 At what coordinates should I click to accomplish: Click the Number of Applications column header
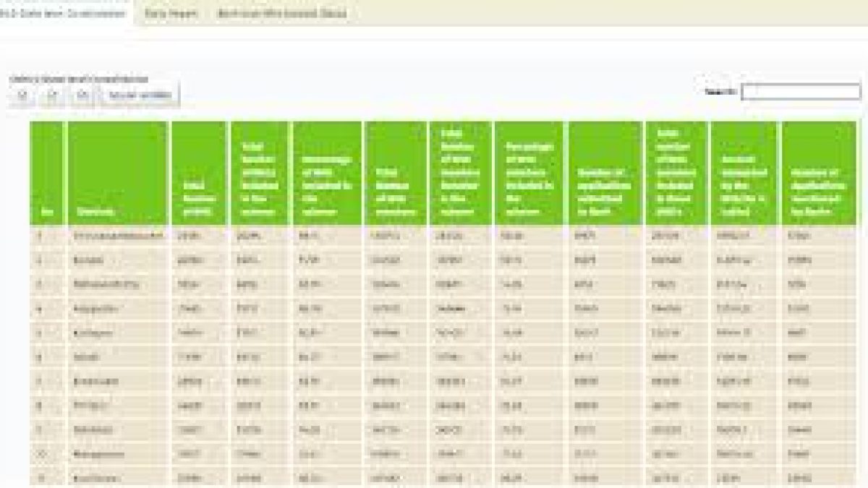pos(604,174)
